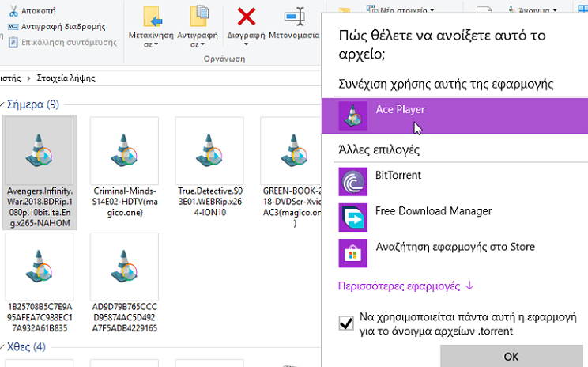Click the Avengers.Infinity.War file name label
This screenshot has height=367, width=588.
click(40, 207)
